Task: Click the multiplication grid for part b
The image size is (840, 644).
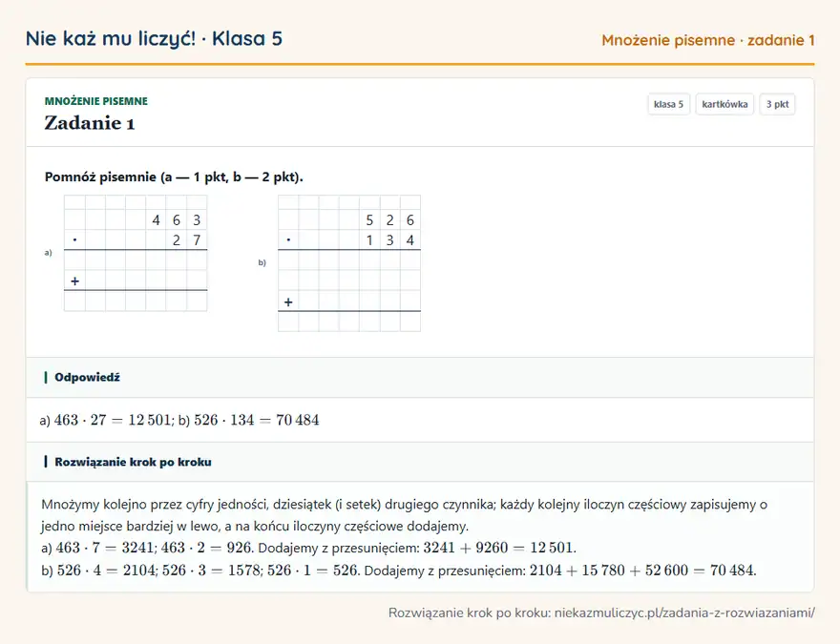Action: click(x=349, y=263)
